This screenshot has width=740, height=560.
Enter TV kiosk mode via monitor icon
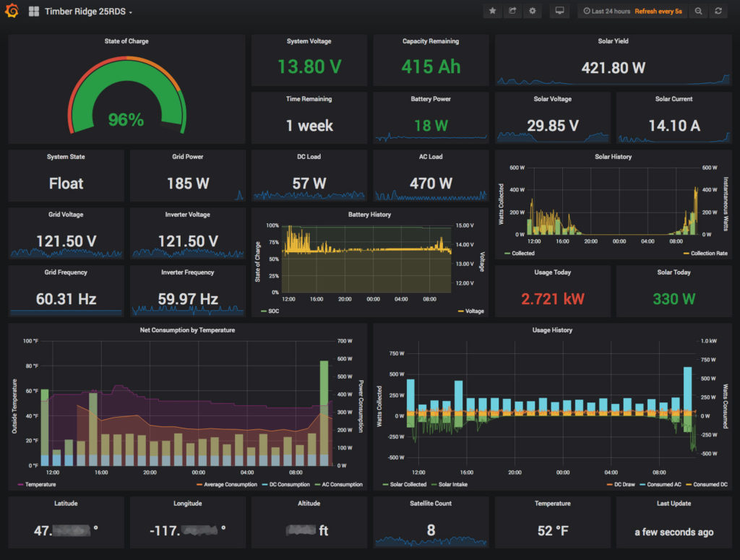pyautogui.click(x=559, y=11)
